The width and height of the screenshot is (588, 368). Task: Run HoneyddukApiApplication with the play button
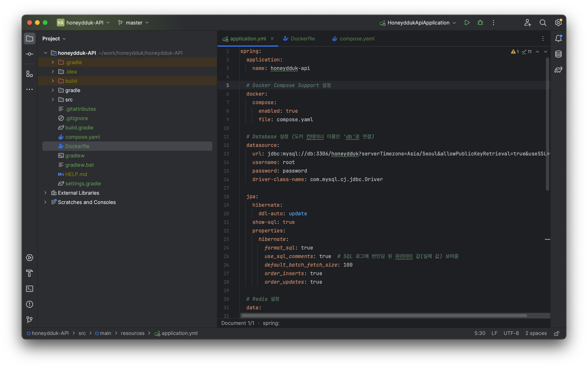pyautogui.click(x=467, y=23)
